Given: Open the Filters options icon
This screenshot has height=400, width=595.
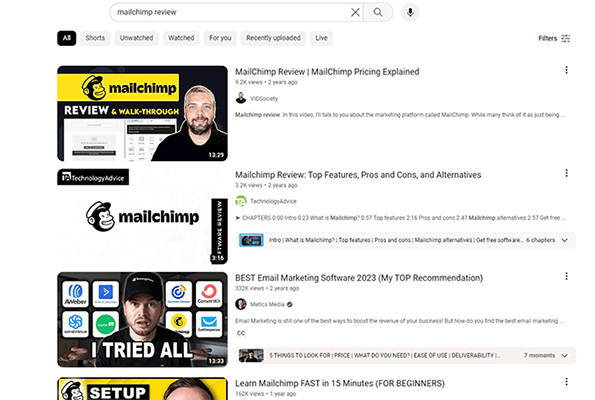Looking at the screenshot, I should 565,38.
